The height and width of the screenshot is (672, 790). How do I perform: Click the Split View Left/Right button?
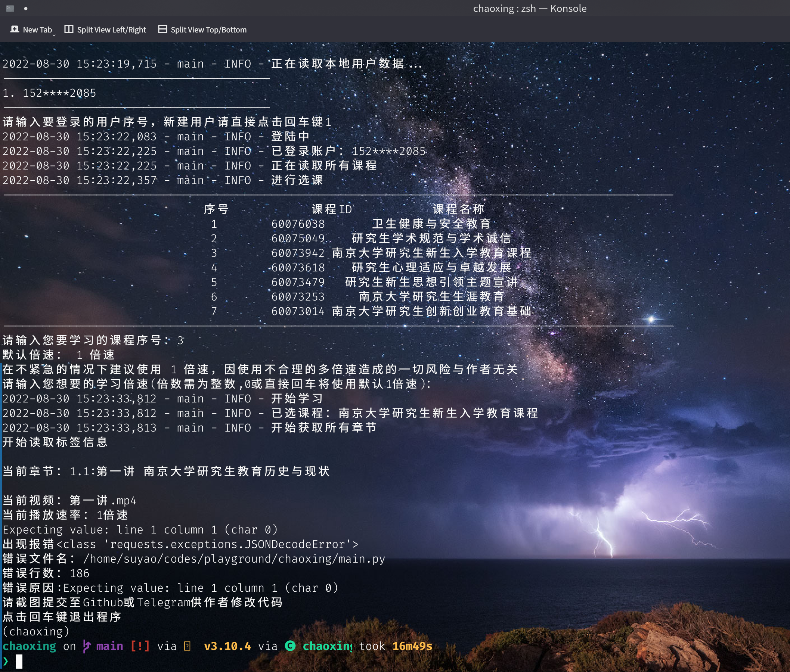pos(105,30)
